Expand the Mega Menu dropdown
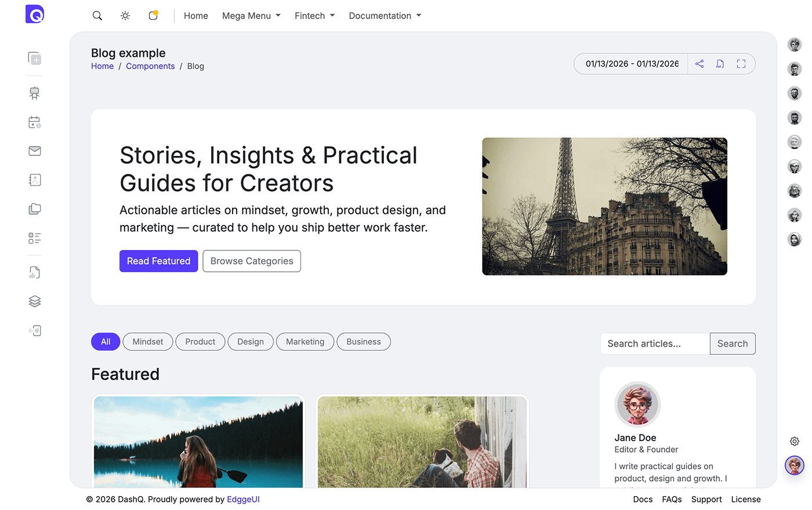Image resolution: width=812 pixels, height=510 pixels. point(251,16)
